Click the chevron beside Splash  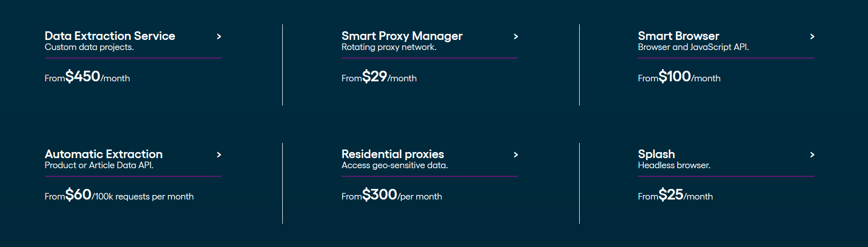pos(812,155)
